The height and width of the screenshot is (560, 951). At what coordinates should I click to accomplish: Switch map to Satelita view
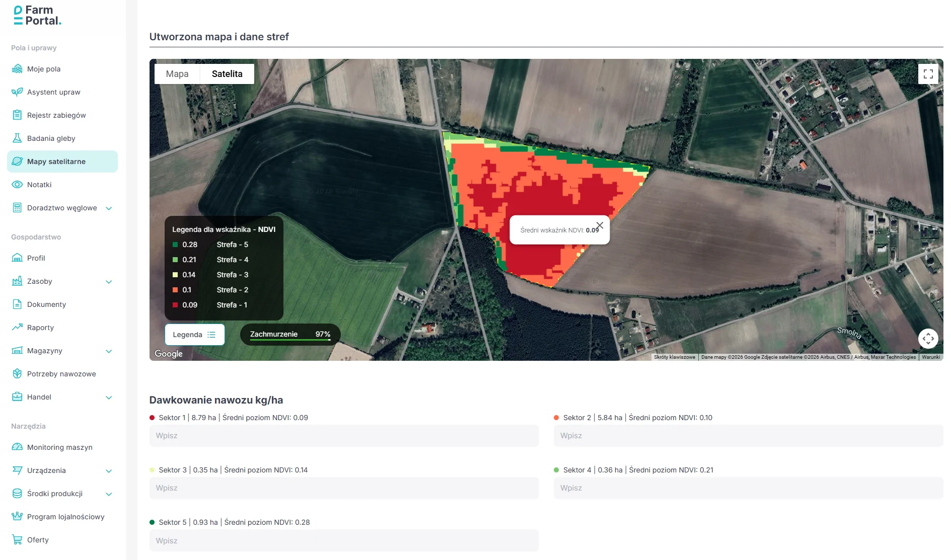227,74
